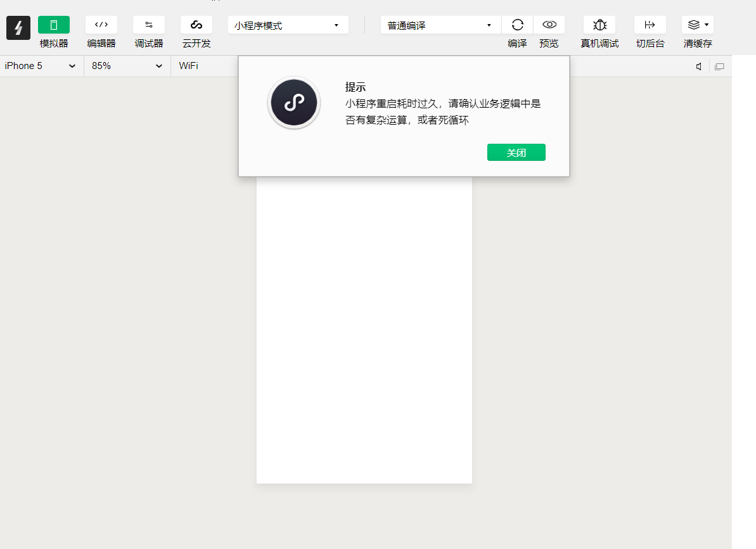
Task: Toggle the 调试器 debugger panel
Action: click(149, 25)
